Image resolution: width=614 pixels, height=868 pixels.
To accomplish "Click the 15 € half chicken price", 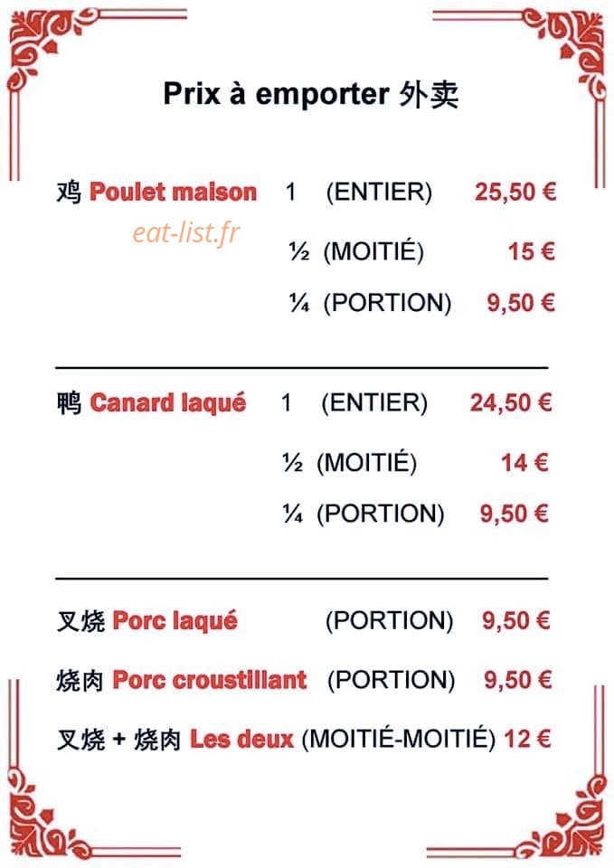I will coord(532,251).
